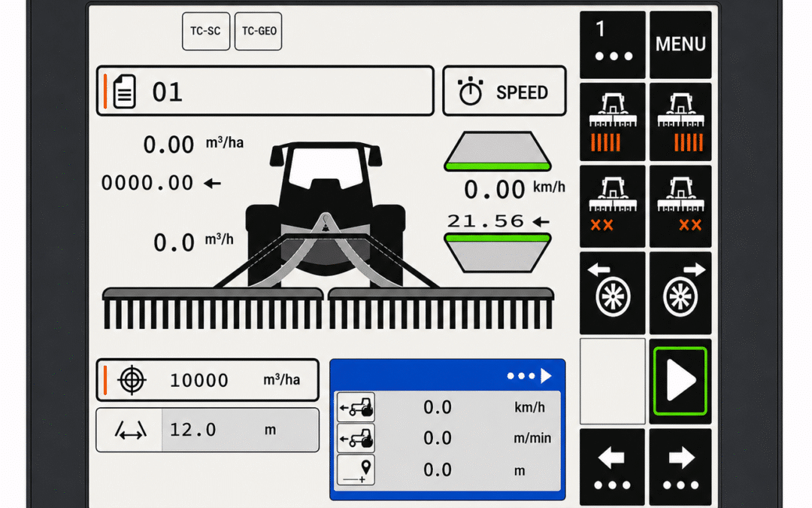
Task: Edit the target rate 10000 m³/ha field
Action: click(x=208, y=380)
